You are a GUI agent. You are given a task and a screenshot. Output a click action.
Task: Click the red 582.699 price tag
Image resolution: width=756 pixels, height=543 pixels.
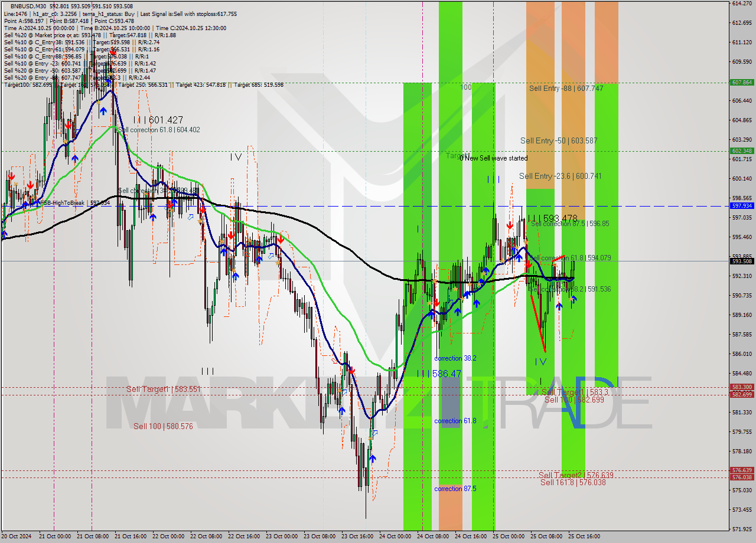tap(742, 394)
